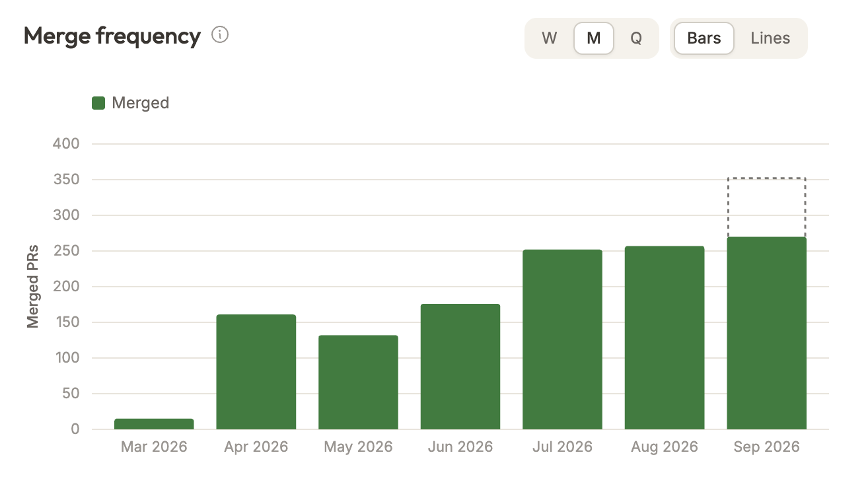The image size is (868, 502).
Task: Click the Mar 2026 axis label
Action: 154,447
